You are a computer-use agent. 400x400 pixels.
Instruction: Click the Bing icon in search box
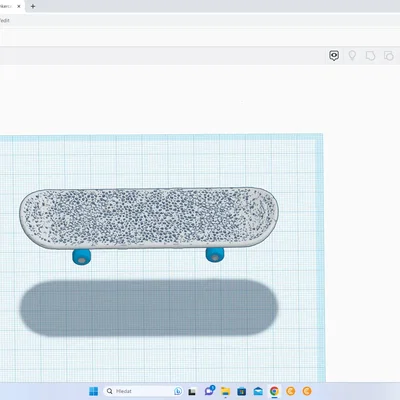click(178, 391)
